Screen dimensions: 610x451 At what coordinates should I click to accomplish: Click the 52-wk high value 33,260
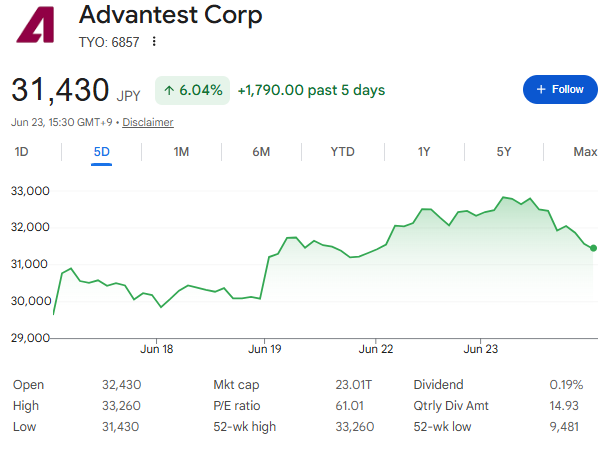point(355,427)
